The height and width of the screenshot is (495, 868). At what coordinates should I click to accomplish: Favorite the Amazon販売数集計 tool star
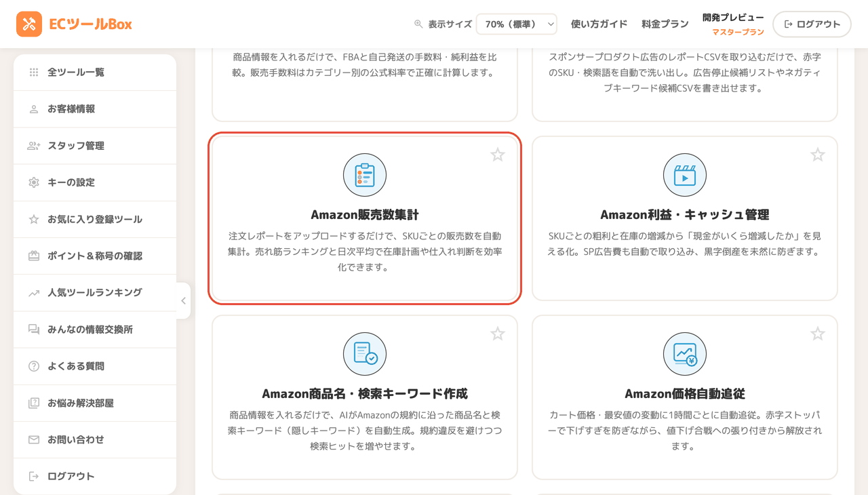click(x=498, y=155)
